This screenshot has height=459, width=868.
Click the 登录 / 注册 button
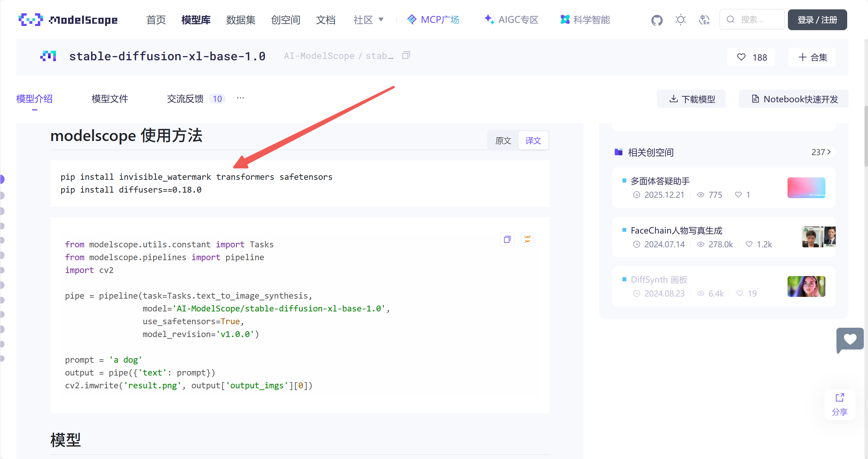[x=817, y=20]
